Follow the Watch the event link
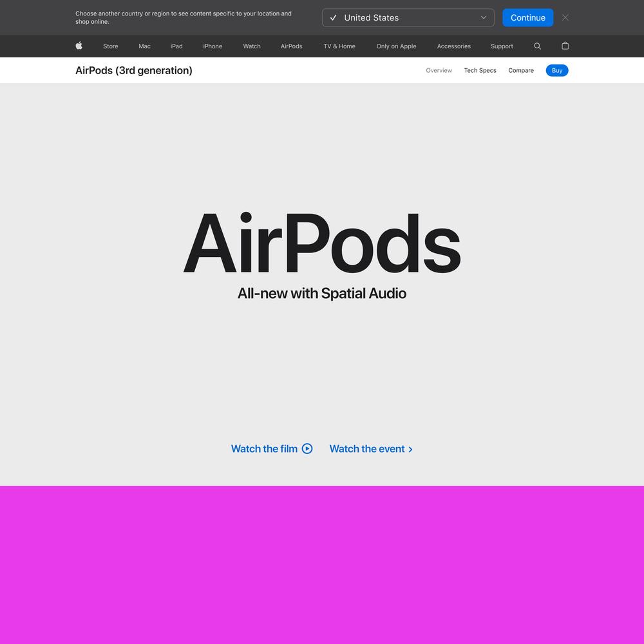Viewport: 644px width, 644px height. pyautogui.click(x=371, y=449)
